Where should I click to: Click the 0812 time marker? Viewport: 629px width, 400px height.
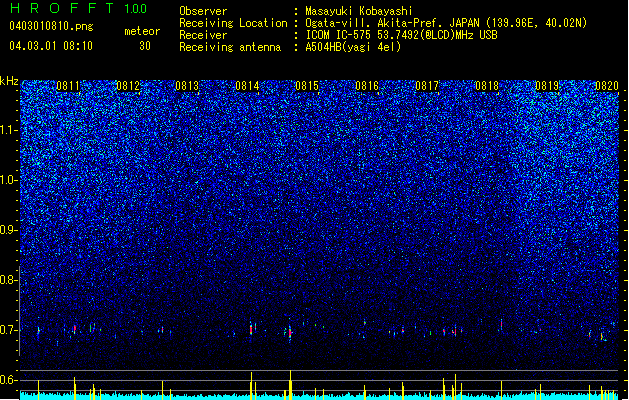point(128,86)
